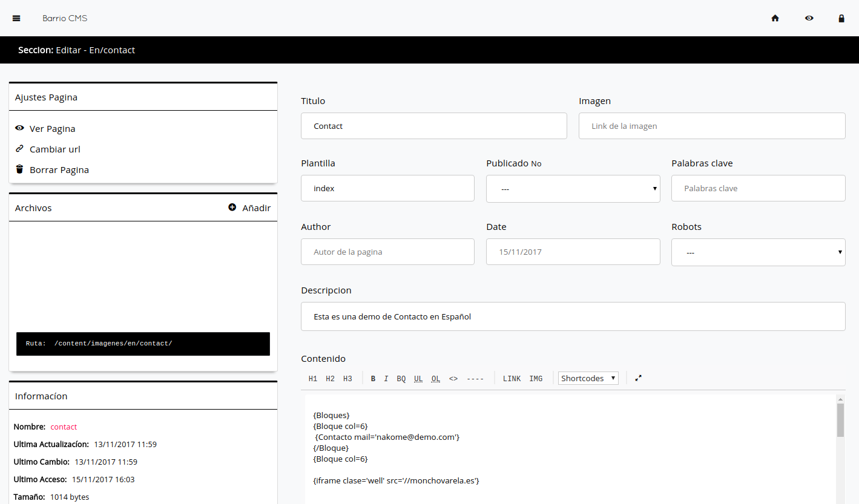Click the Archivos panel heading
This screenshot has height=504, width=859.
[x=33, y=208]
